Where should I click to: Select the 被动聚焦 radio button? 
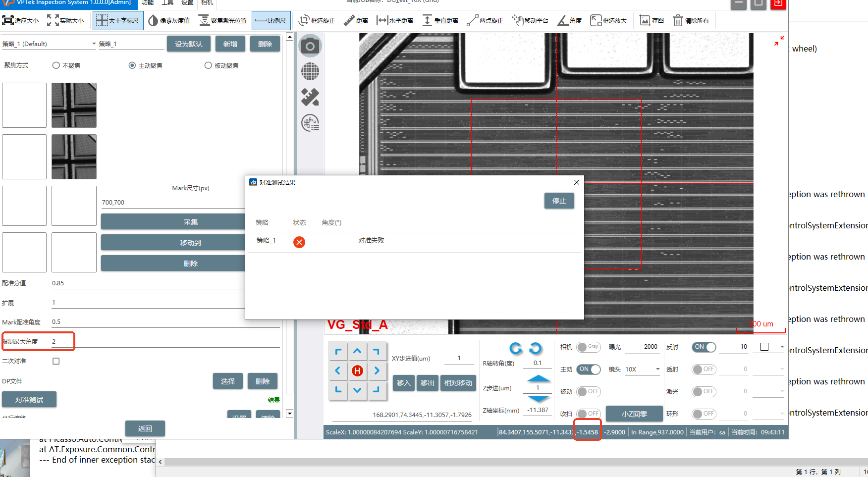208,65
